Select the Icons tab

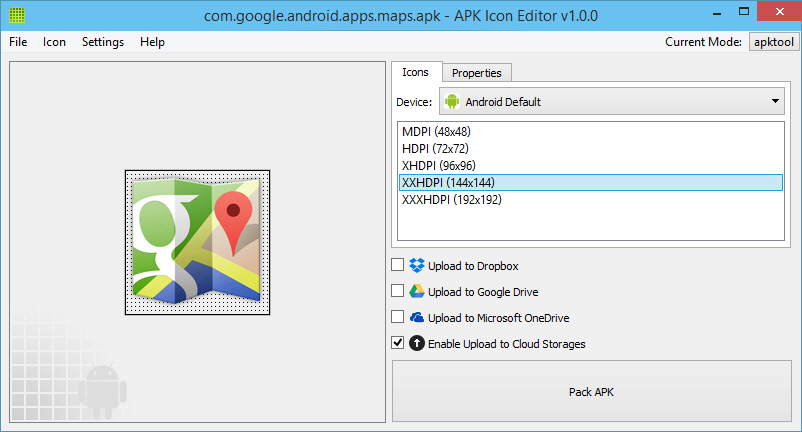tap(415, 72)
